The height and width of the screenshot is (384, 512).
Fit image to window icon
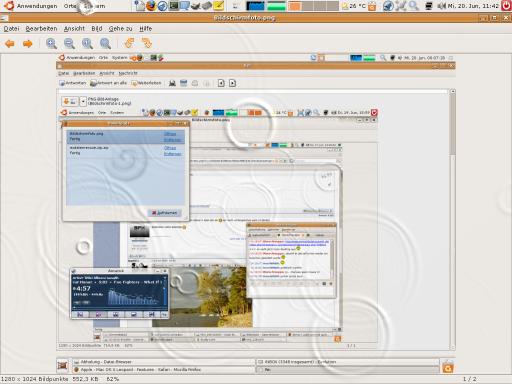pos(105,43)
